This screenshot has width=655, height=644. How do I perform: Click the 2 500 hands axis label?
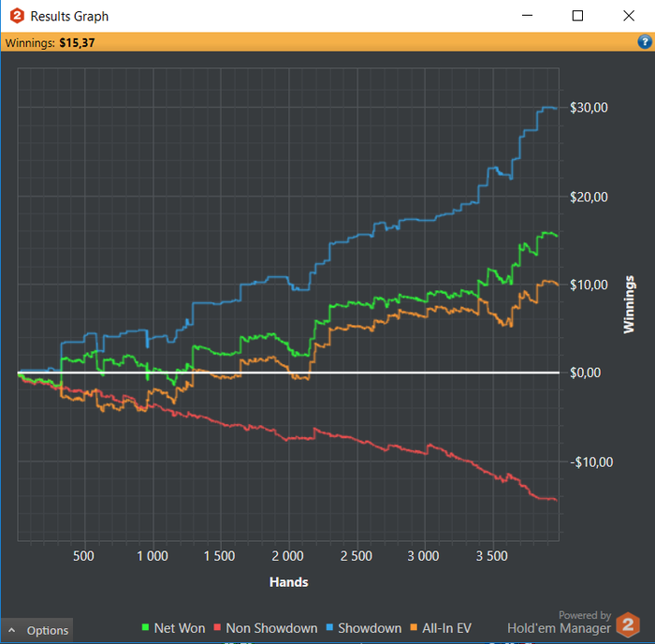click(356, 556)
